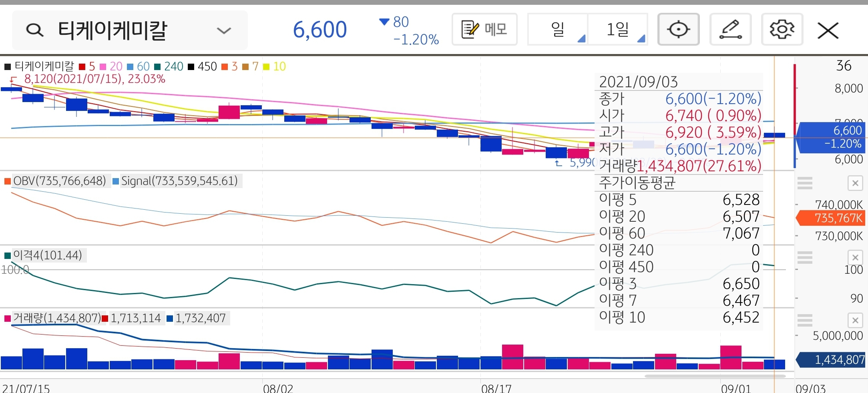Close the chart with X icon
868x393 pixels.
tap(828, 30)
